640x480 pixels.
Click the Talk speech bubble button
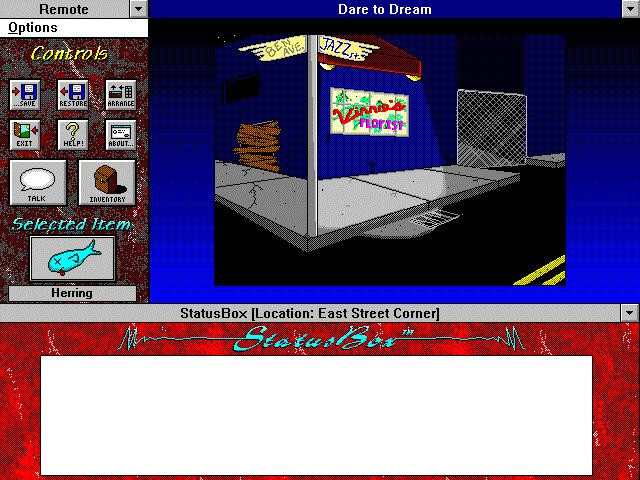click(38, 182)
